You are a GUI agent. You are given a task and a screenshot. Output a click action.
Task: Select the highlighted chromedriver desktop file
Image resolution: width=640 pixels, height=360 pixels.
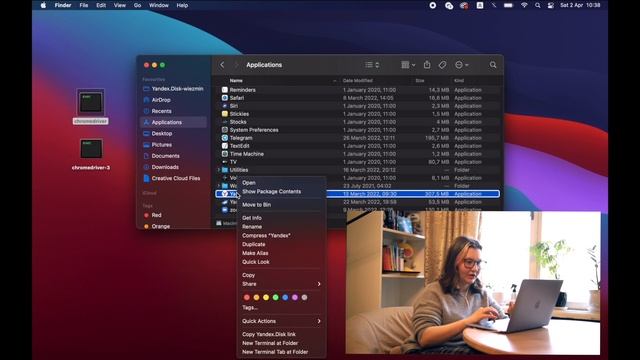point(91,107)
